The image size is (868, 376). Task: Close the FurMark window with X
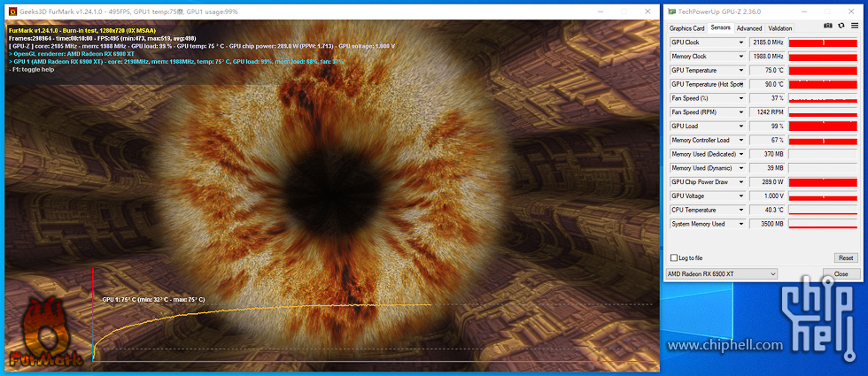point(647,11)
